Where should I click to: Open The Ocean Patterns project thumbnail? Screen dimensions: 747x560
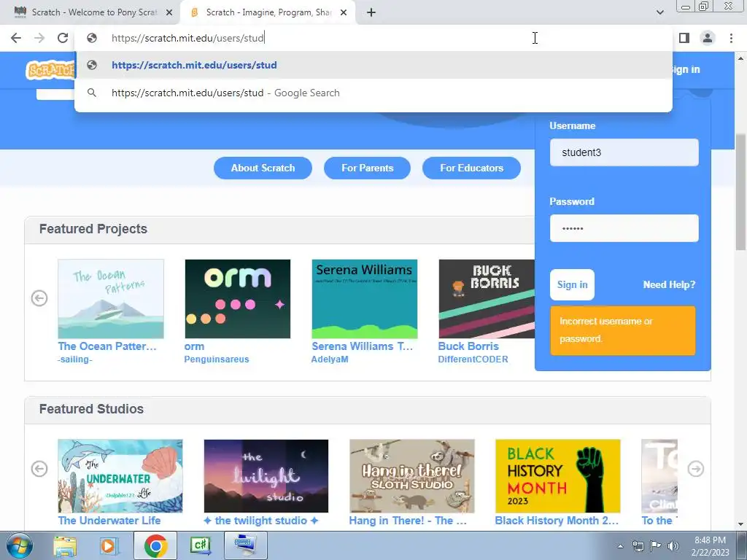click(111, 298)
